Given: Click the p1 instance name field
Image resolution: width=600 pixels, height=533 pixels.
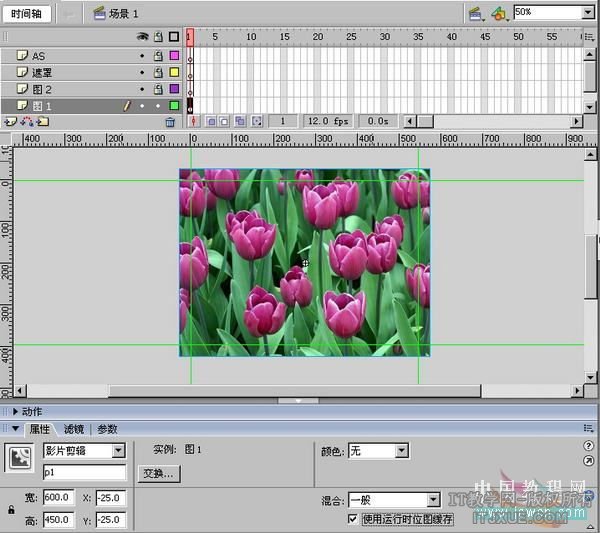Looking at the screenshot, I should tap(83, 472).
